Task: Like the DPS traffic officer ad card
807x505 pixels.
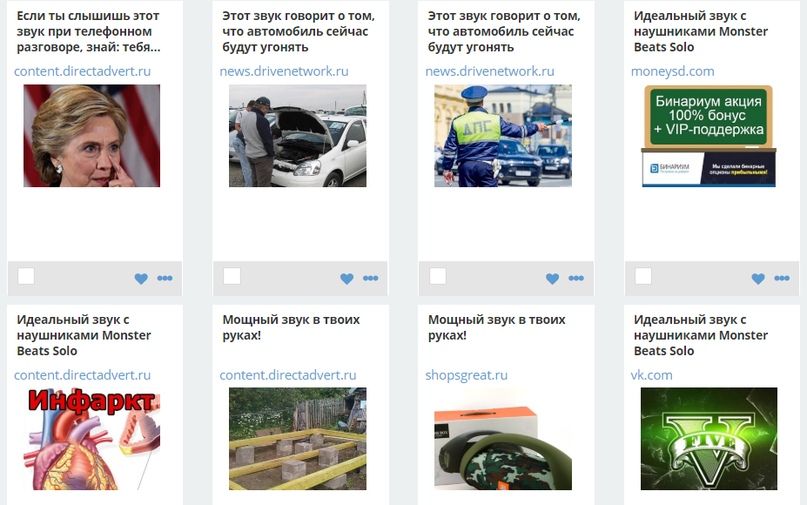Action: click(552, 278)
